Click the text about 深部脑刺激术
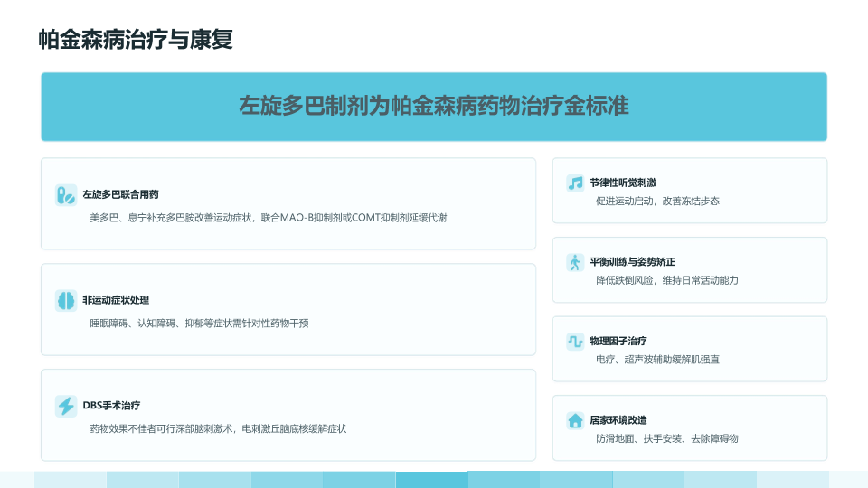This screenshot has width=868, height=488. pyautogui.click(x=218, y=428)
